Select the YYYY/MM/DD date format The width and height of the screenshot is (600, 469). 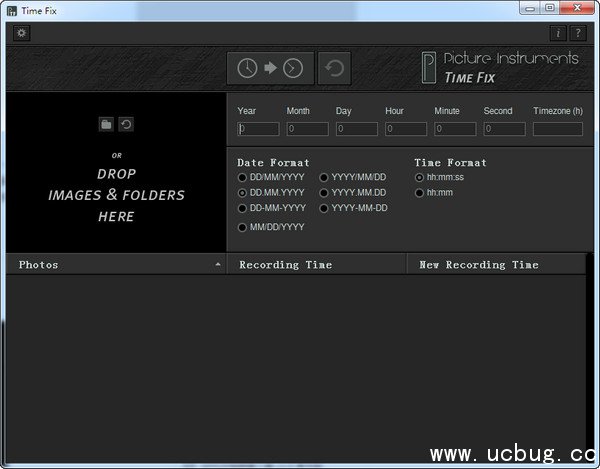(324, 177)
